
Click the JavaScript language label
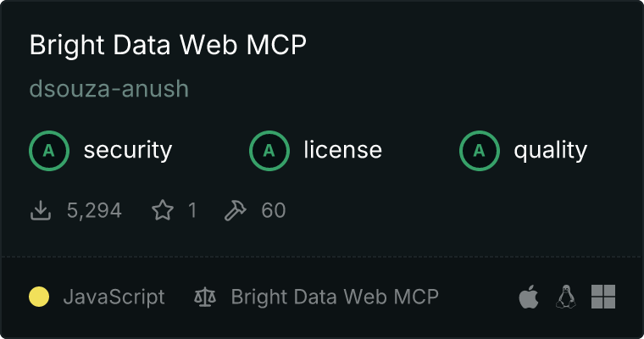coord(114,297)
